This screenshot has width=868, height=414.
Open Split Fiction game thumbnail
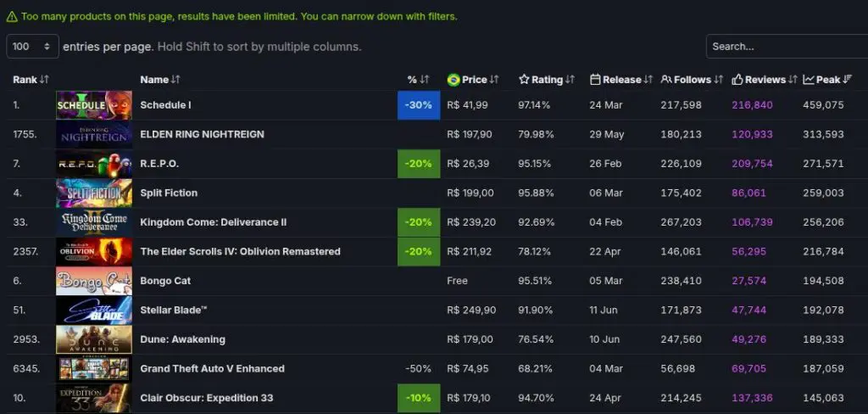tap(94, 193)
